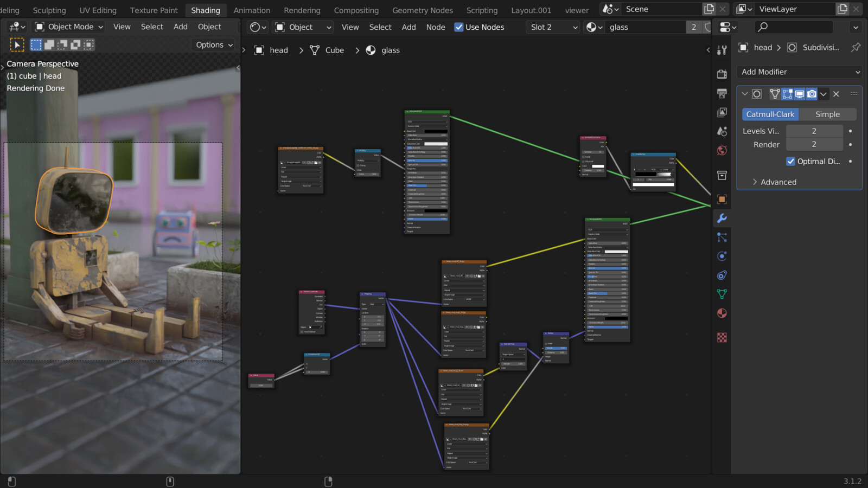Click the Levels Viewport value field

(814, 131)
